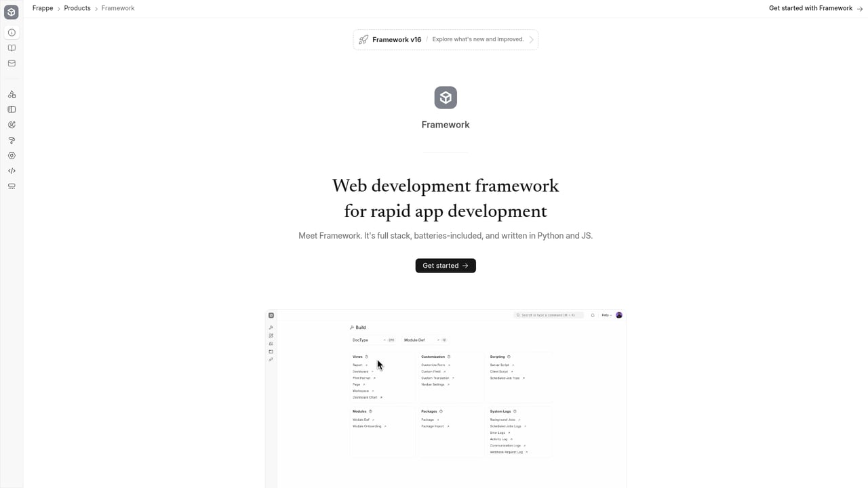Image resolution: width=868 pixels, height=488 pixels.
Task: Open the Get started with Framework link
Action: point(810,8)
